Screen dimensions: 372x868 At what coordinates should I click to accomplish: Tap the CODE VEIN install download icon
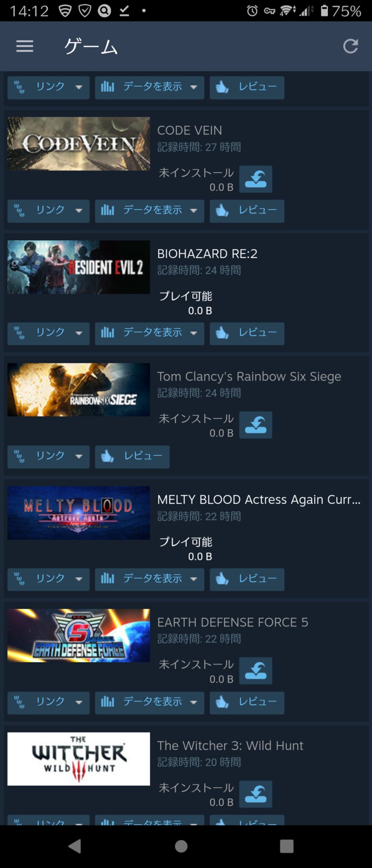tap(256, 179)
